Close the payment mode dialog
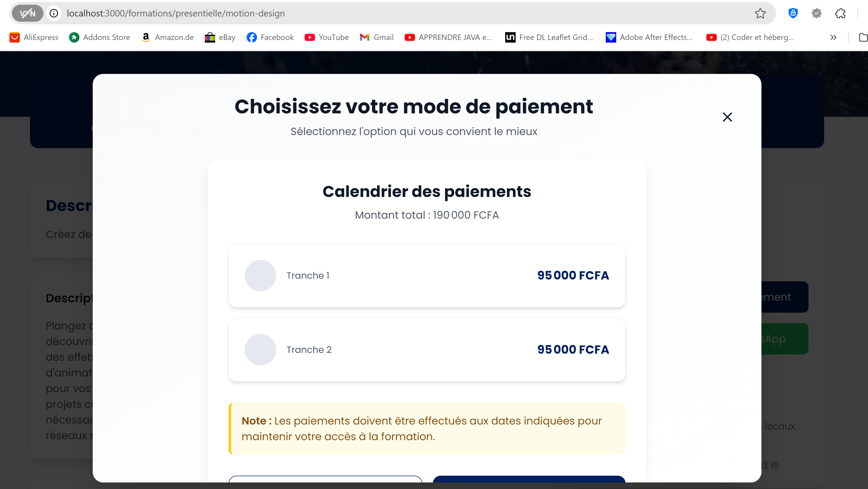868x489 pixels. tap(727, 117)
